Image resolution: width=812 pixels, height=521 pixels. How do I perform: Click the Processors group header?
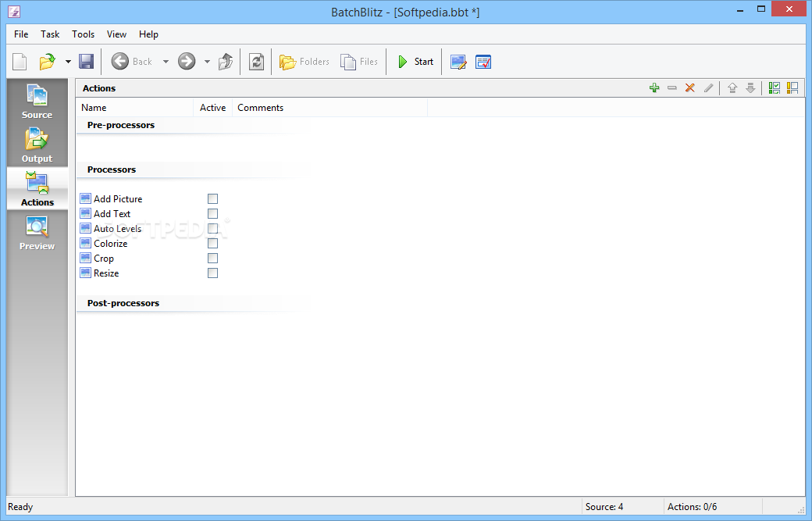coord(112,170)
